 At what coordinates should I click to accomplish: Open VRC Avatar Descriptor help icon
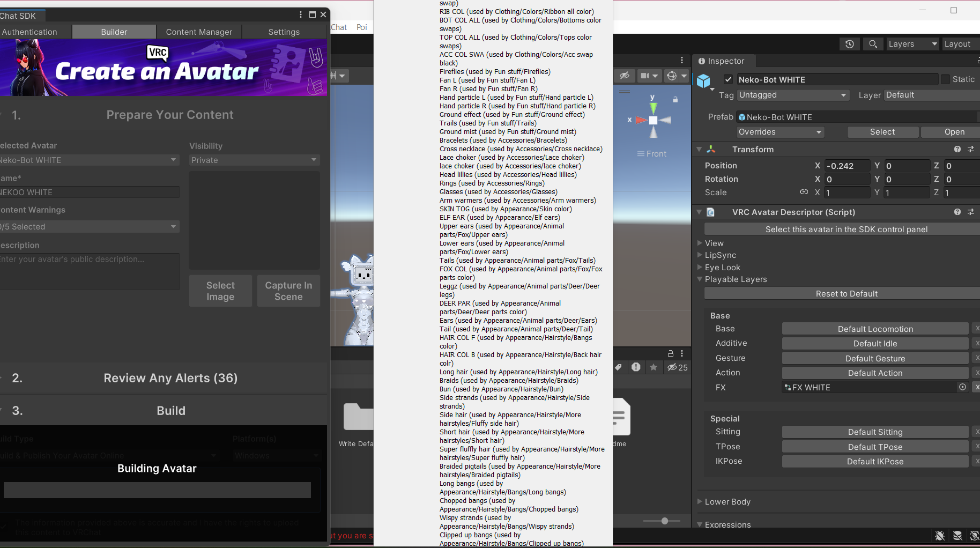pos(957,212)
